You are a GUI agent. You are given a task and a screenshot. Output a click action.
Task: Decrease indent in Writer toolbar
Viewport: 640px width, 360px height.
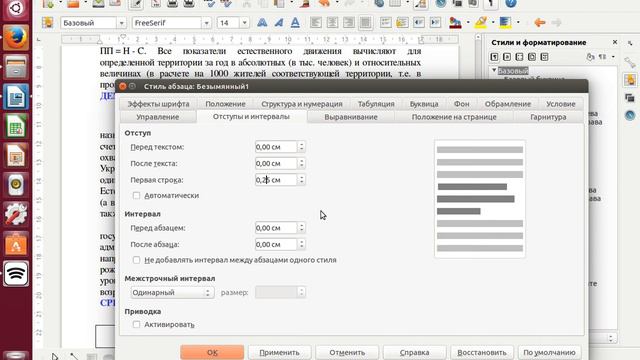(x=419, y=22)
